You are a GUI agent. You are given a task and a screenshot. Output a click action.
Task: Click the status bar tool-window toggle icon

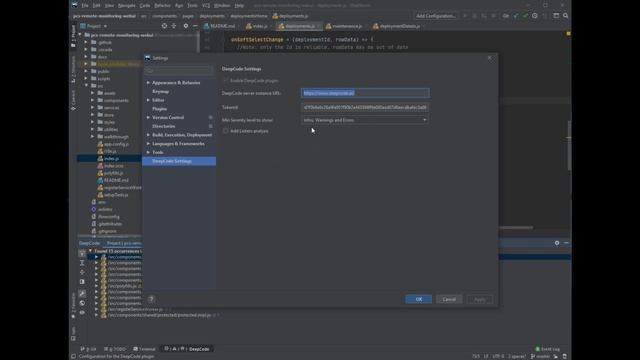click(73, 356)
